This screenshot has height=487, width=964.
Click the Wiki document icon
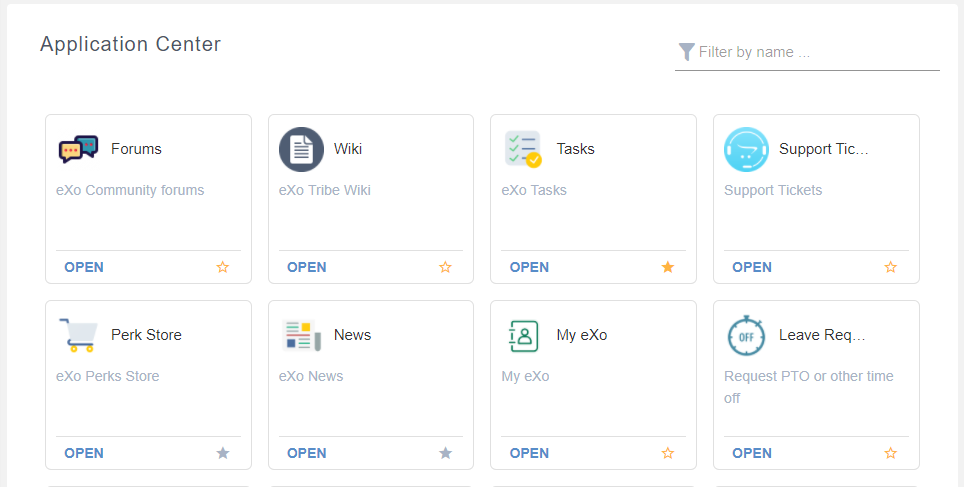tap(301, 149)
